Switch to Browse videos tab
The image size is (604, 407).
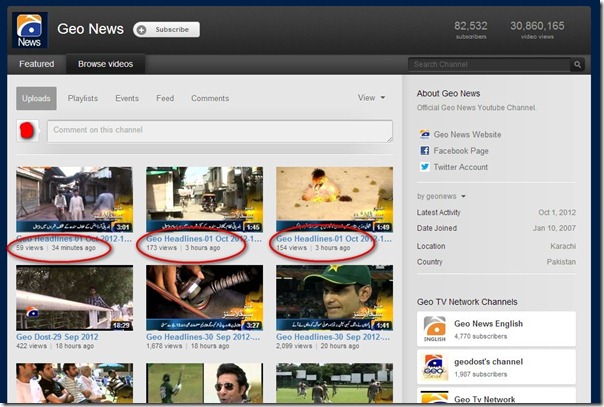(x=105, y=64)
